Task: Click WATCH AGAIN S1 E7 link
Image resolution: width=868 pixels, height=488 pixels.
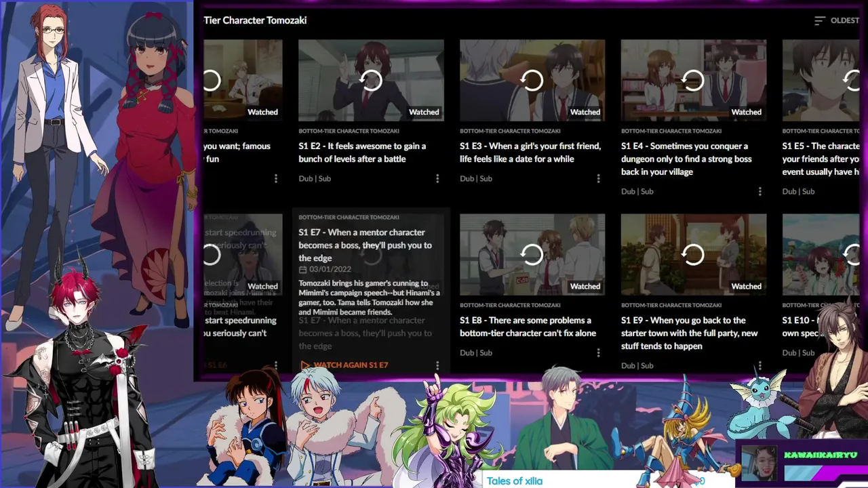Action: (344, 365)
